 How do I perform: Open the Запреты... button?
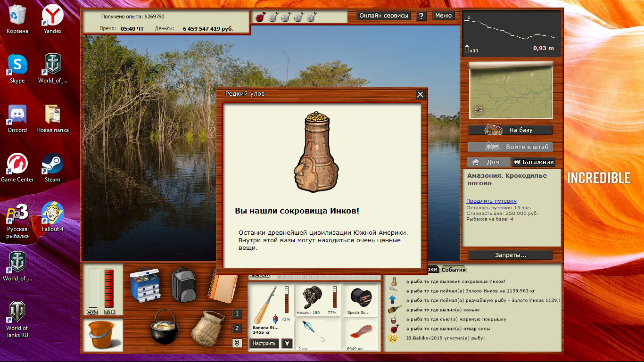(511, 255)
